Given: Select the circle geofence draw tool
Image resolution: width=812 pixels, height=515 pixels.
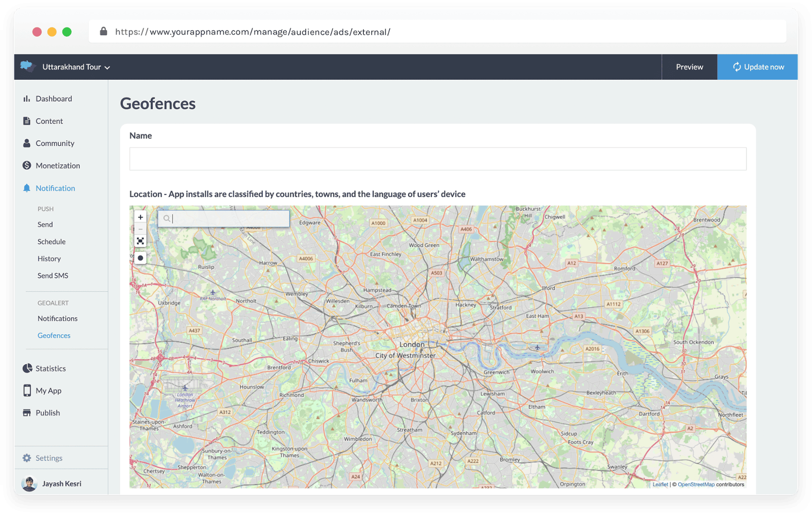Looking at the screenshot, I should click(141, 258).
